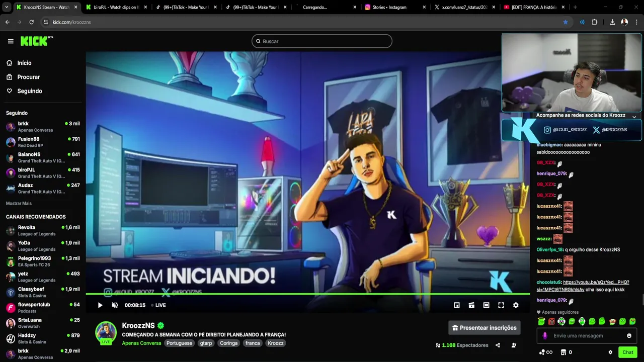
Task: Select the Kroozz tag
Action: point(276,343)
